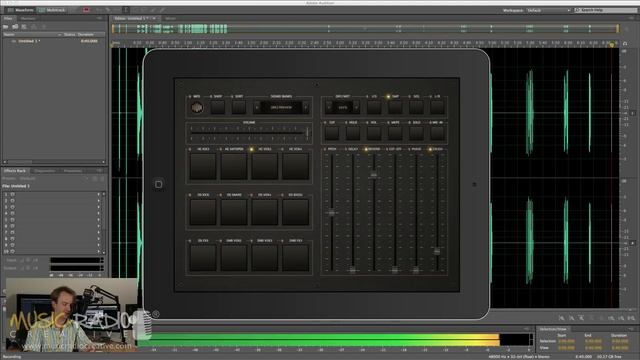Click the first zoom icon under the waveform
Image resolution: width=640 pixels, height=360 pixels.
point(562,318)
